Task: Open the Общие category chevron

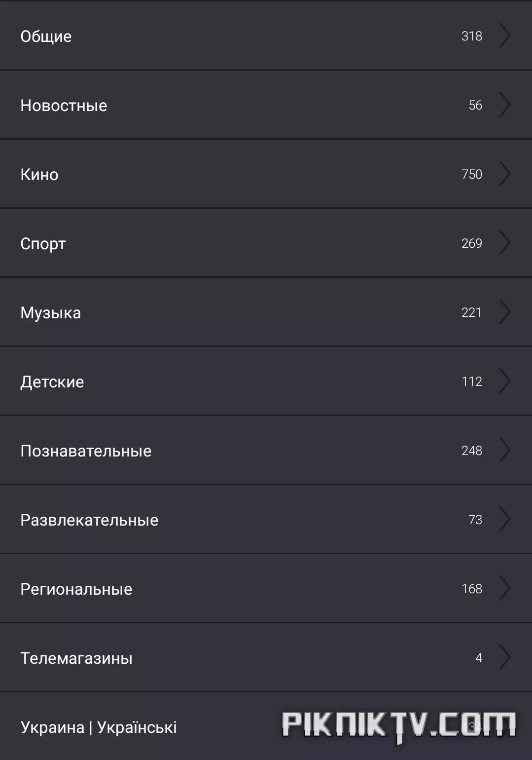Action: tap(504, 36)
